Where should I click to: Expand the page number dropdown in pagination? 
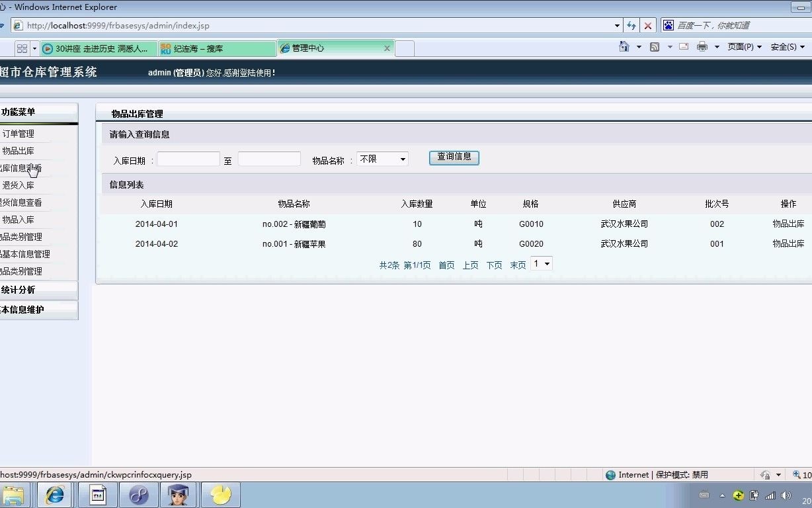(541, 263)
